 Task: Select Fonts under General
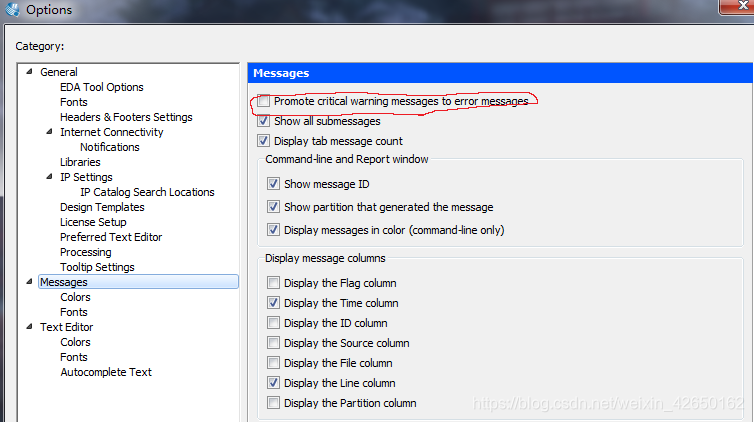(74, 102)
